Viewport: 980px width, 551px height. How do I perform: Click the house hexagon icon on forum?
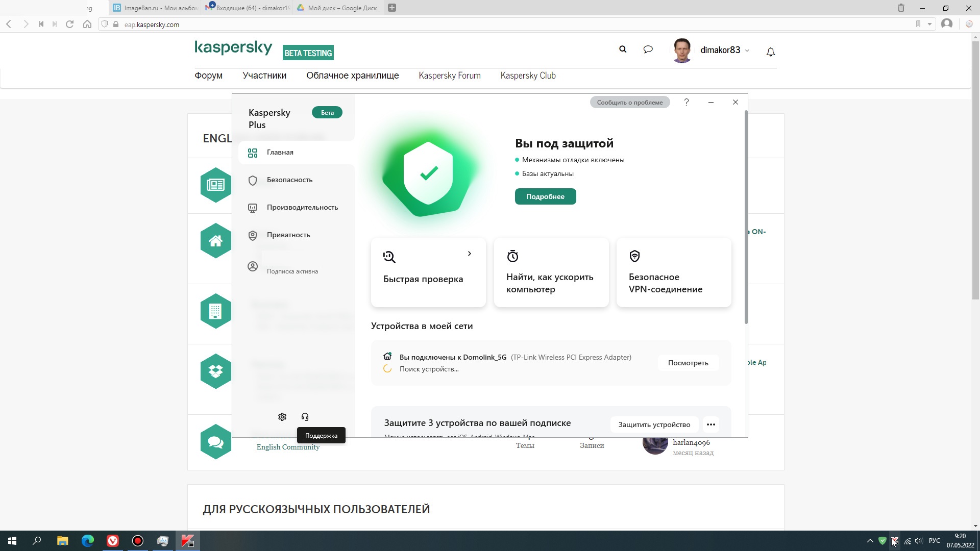point(215,241)
